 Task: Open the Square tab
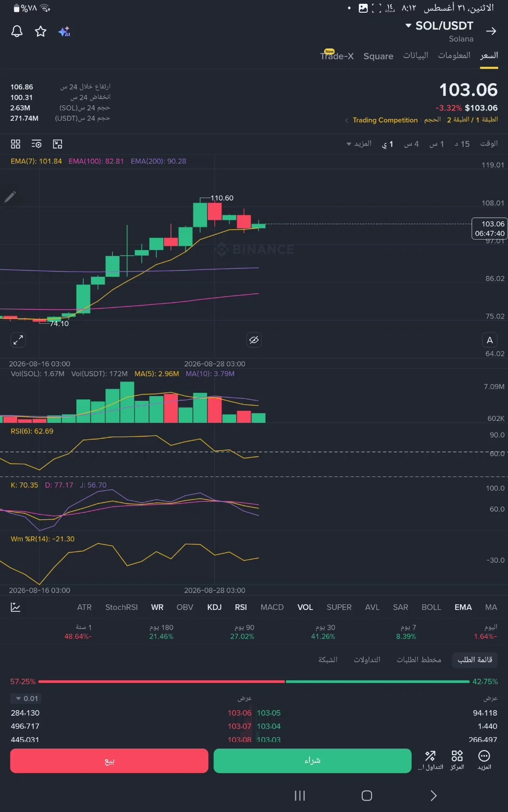click(378, 56)
